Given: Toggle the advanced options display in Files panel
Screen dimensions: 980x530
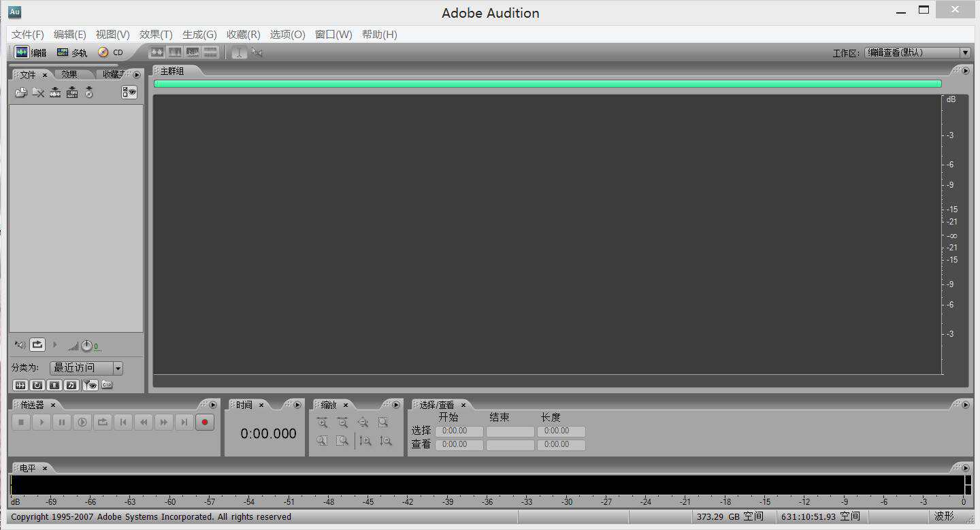Looking at the screenshot, I should 129,93.
